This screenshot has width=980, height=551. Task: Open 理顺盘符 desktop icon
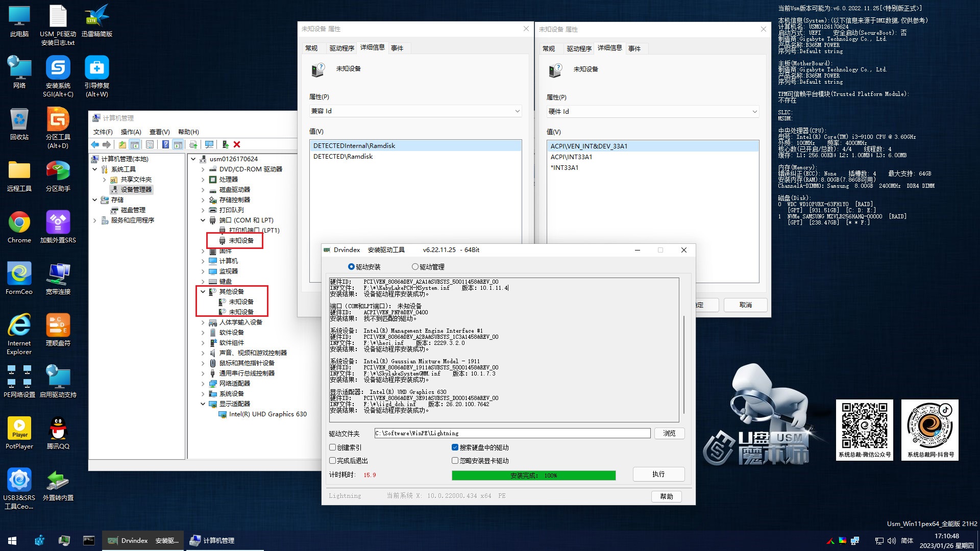pyautogui.click(x=58, y=330)
